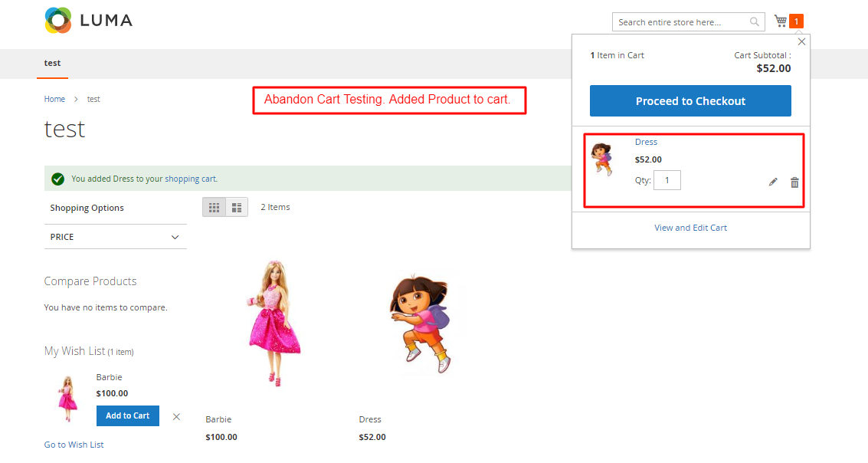
Task: Click the search magnifier icon
Action: [754, 22]
